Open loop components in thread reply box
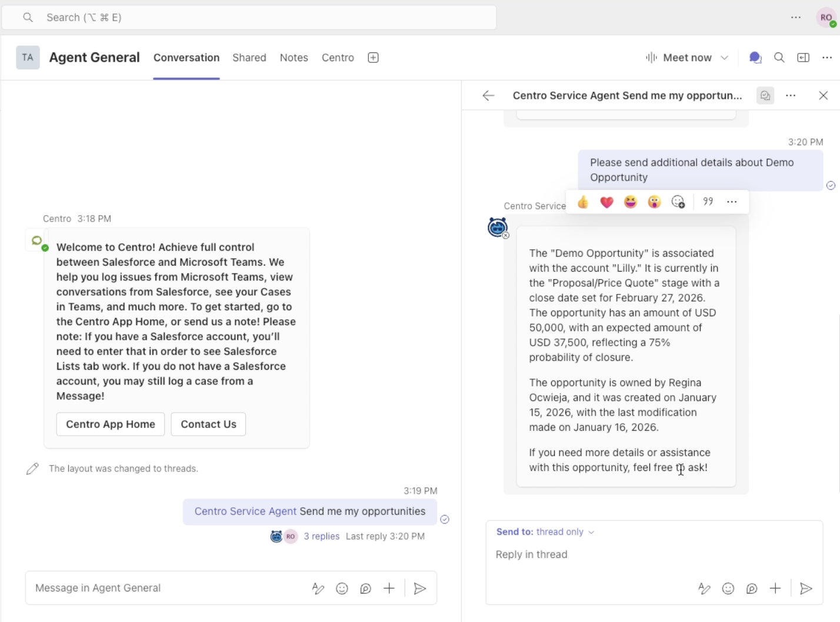Image resolution: width=840 pixels, height=622 pixels. pyautogui.click(x=752, y=588)
